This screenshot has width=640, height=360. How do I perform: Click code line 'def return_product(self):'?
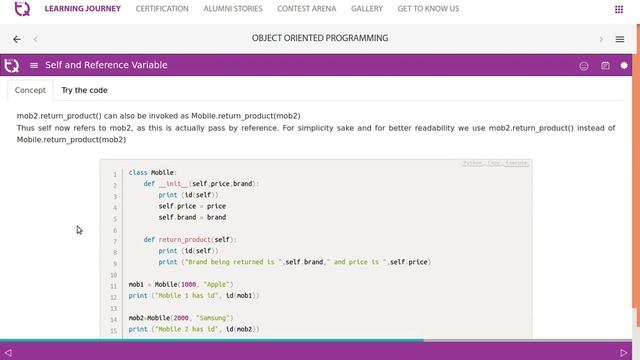point(190,240)
